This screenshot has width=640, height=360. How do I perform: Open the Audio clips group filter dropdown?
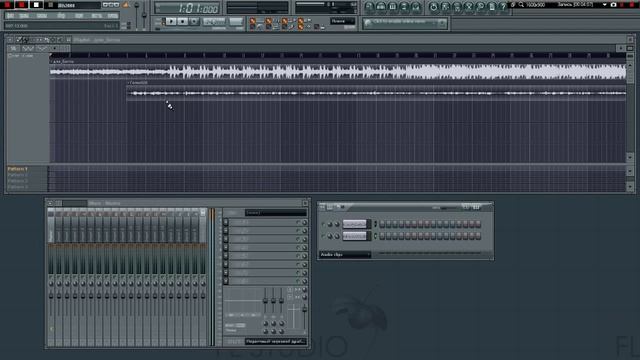click(x=345, y=254)
